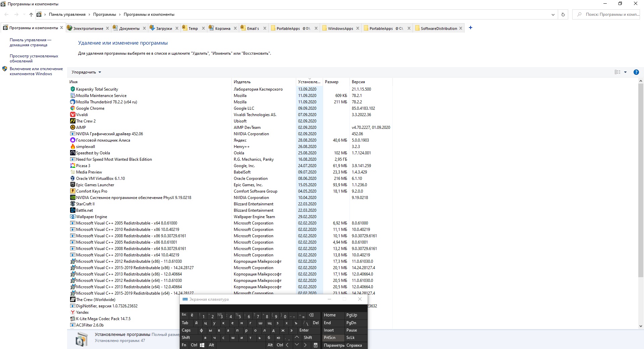
Task: Click the Epic Games Launcher icon
Action: tap(72, 185)
